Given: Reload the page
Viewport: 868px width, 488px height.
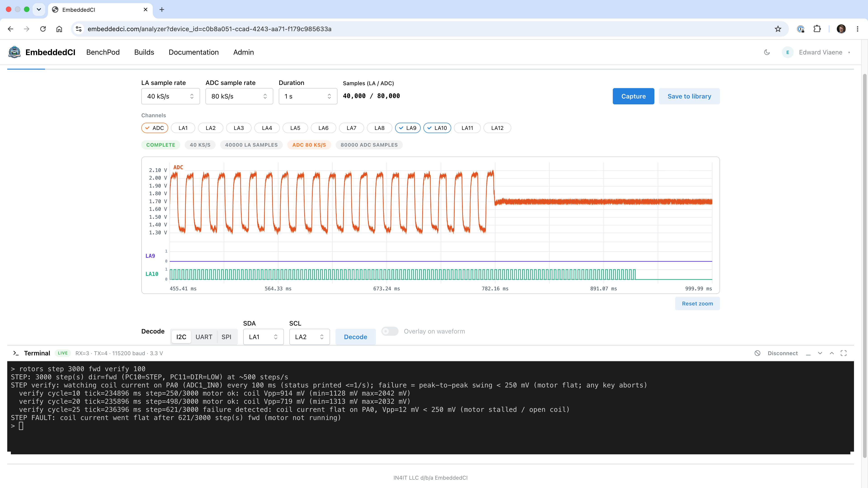Looking at the screenshot, I should click(43, 29).
